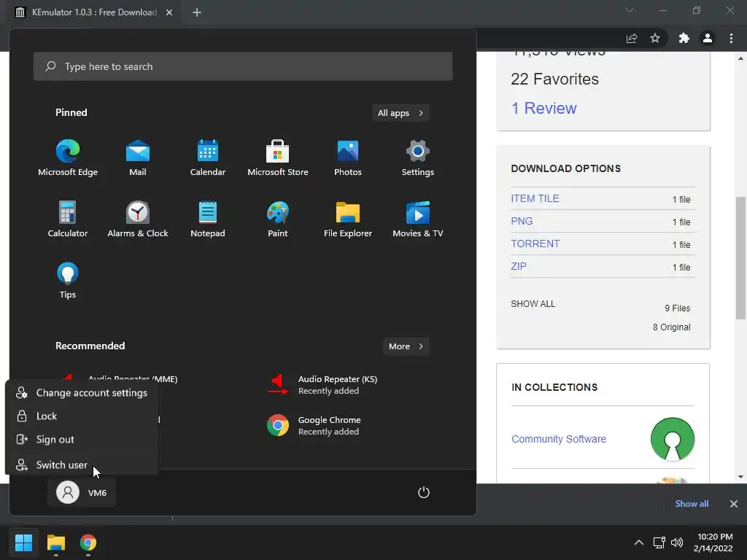This screenshot has height=560, width=747.
Task: Open the Community Software collection link
Action: (559, 439)
